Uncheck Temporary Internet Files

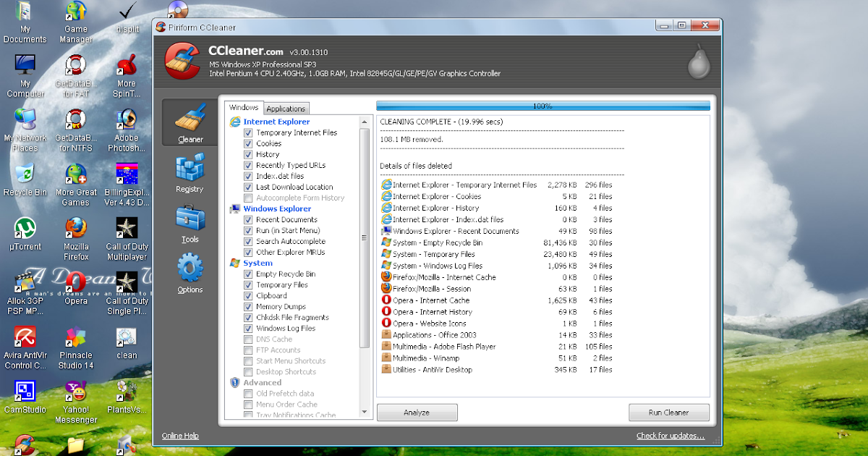pos(249,132)
